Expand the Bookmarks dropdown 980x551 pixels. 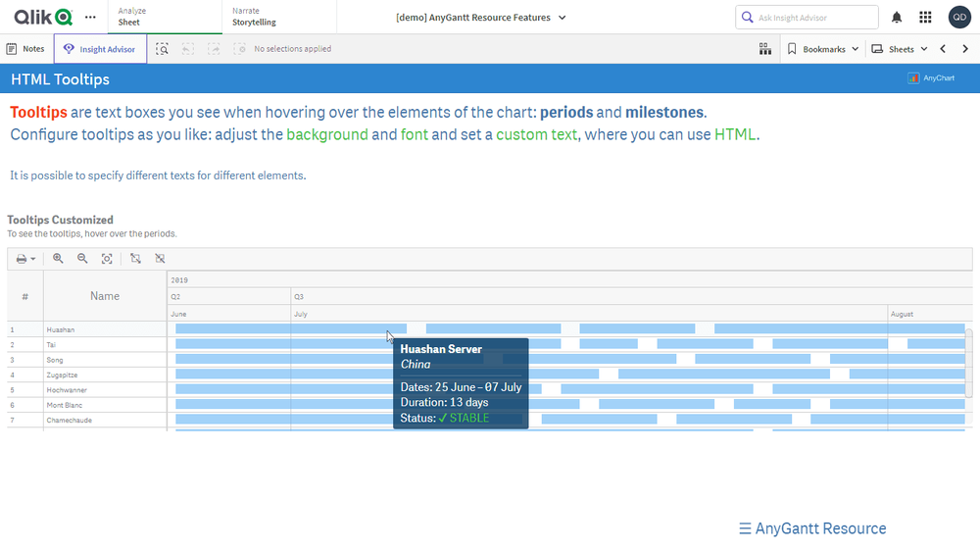(x=822, y=49)
